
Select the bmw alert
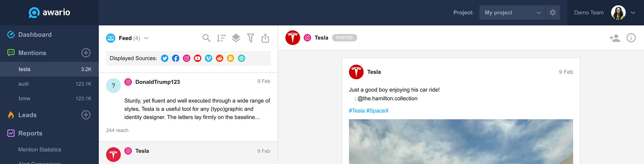coord(49,98)
